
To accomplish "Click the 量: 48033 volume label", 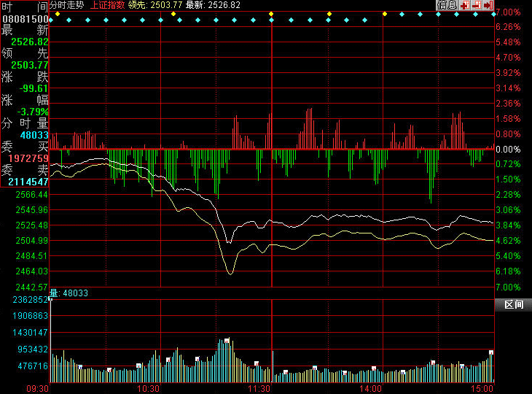I will click(x=69, y=293).
